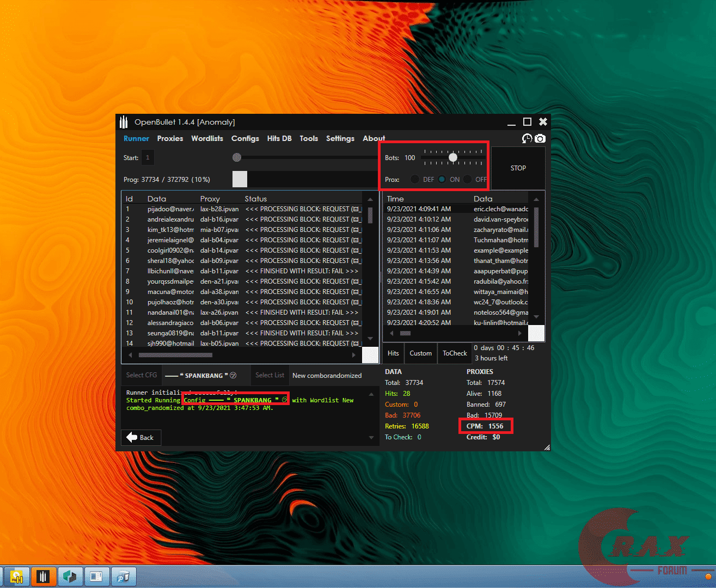Click the OpenBullet logo in the title bar
This screenshot has width=716, height=588.
[124, 122]
